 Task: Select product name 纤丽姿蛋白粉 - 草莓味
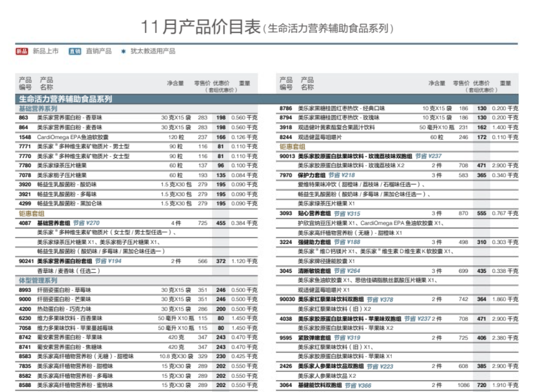pyautogui.click(x=64, y=290)
